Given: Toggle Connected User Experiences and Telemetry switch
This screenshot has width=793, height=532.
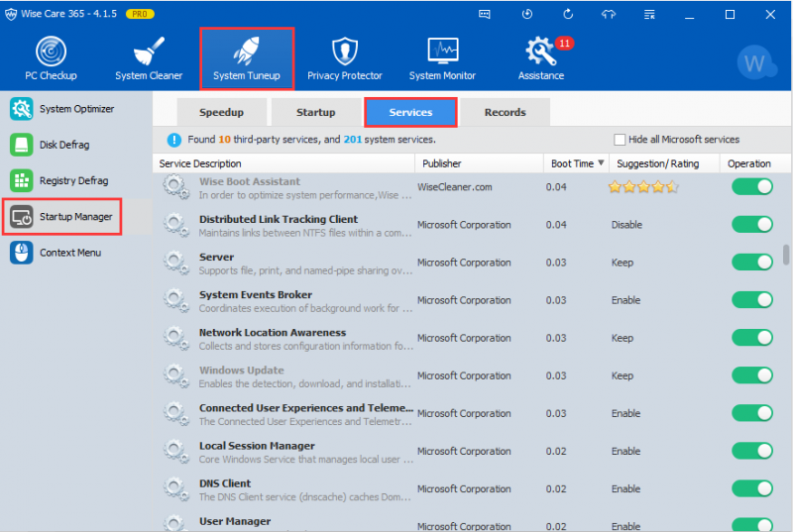Looking at the screenshot, I should pyautogui.click(x=752, y=413).
